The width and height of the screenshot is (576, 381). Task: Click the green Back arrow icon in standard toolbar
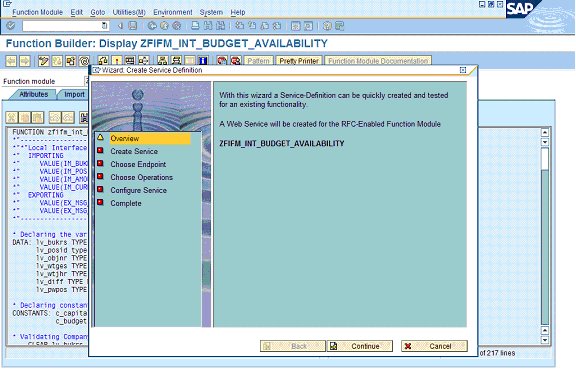(x=152, y=26)
